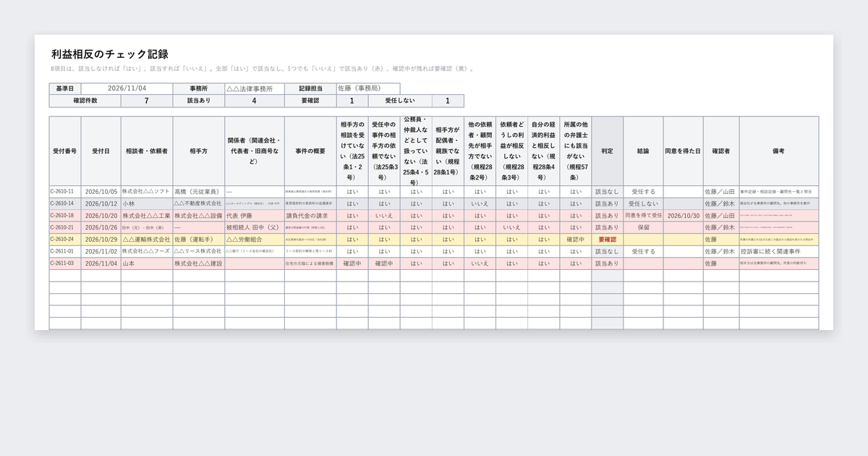This screenshot has height=456, width=868.
Task: Click the 受付日 cell 2026/10/20
Action: point(101,216)
